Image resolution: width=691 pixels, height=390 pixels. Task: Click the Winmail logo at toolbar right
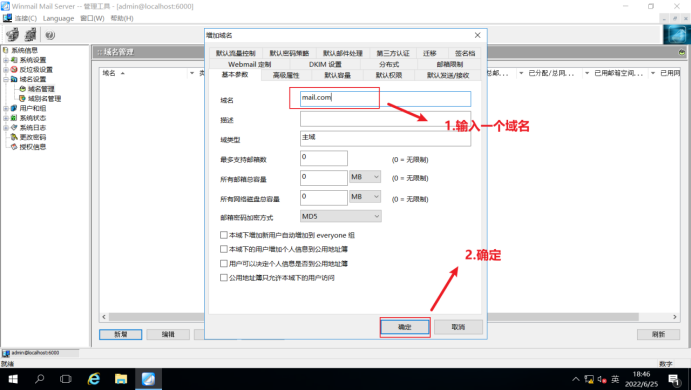(x=676, y=34)
